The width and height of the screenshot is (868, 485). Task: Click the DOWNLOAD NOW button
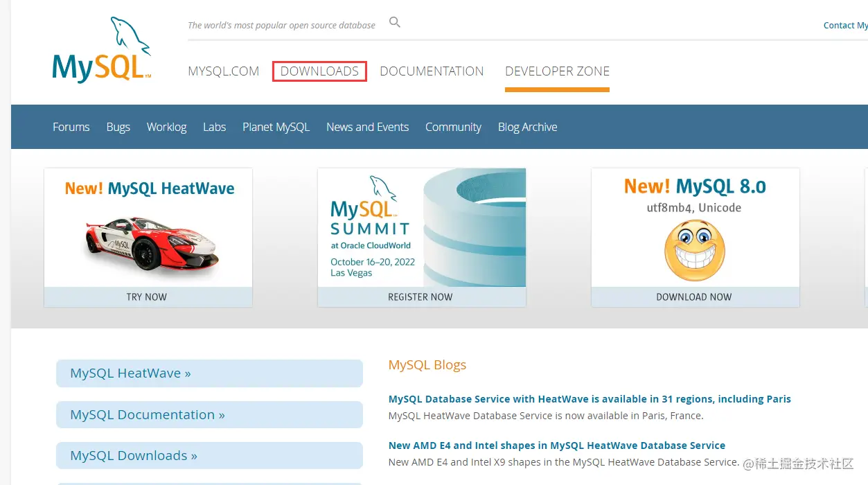696,297
